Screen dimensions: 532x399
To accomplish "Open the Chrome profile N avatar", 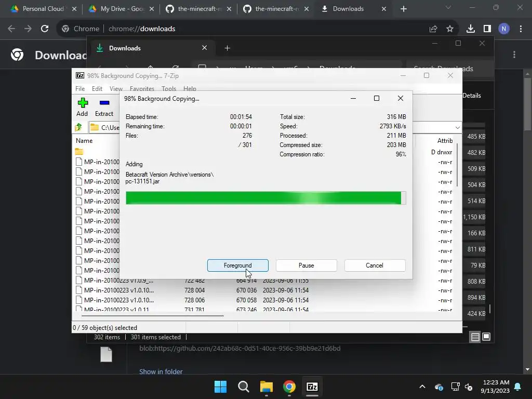I will coord(504,29).
